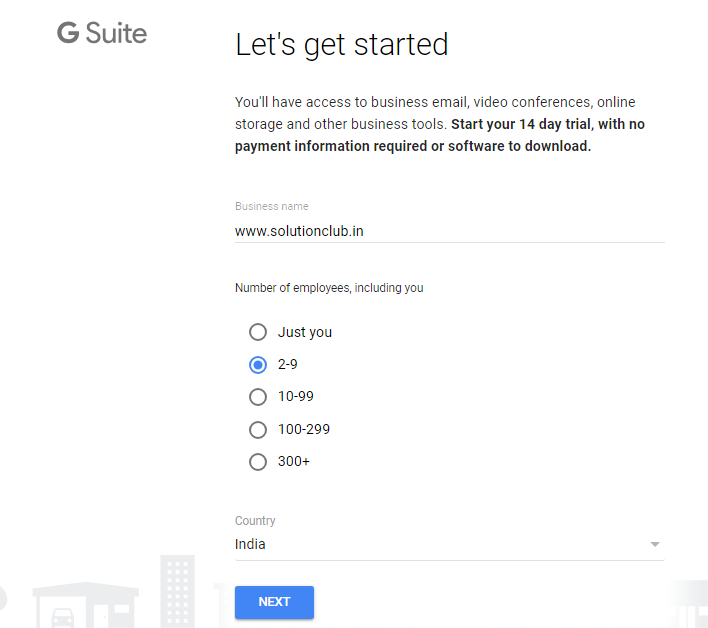Viewport: 708px width, 628px height.
Task: Click the '300+' option label text
Action: (294, 461)
